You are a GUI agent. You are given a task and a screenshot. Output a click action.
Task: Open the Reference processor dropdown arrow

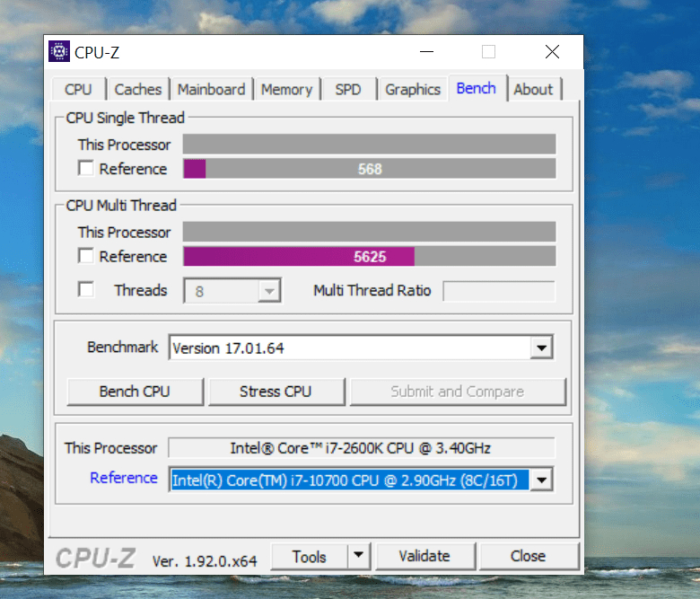point(541,480)
